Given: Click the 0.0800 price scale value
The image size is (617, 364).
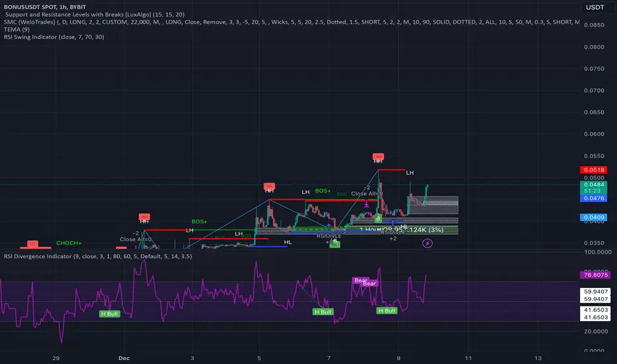Looking at the screenshot, I should [594, 47].
